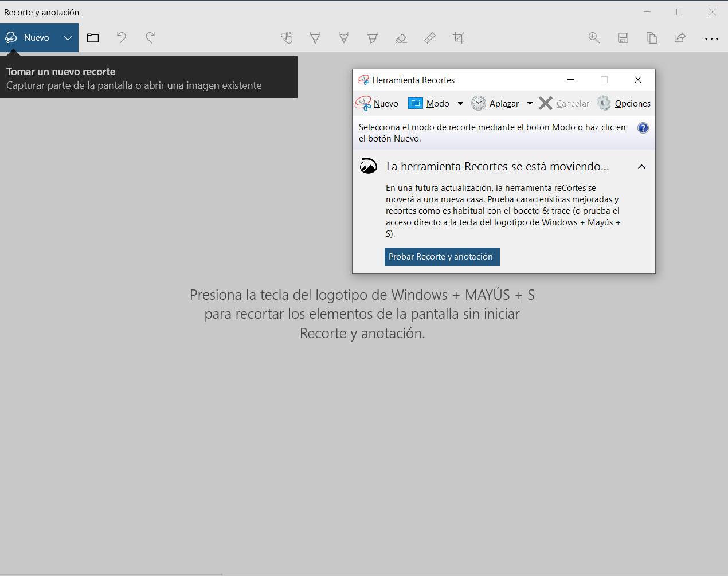
Task: Click the blue help question mark icon
Action: coord(643,128)
